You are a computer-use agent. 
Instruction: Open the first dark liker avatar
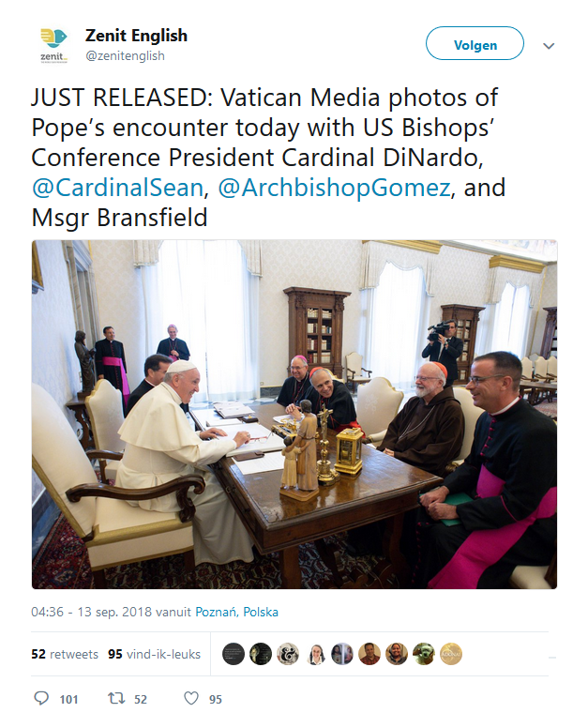(234, 654)
